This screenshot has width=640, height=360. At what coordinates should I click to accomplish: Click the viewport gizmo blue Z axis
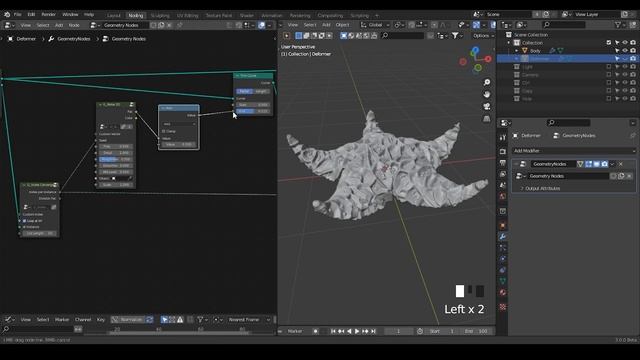pos(475,51)
